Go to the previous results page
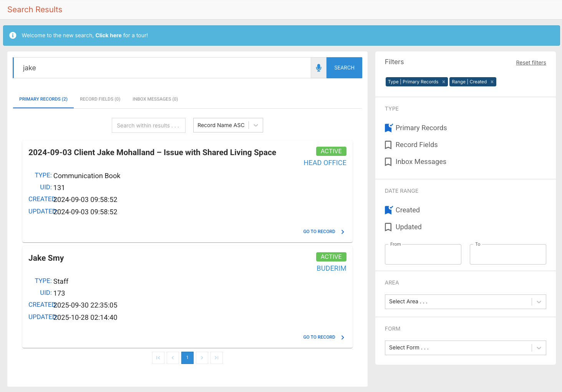The image size is (562, 392). (173, 358)
